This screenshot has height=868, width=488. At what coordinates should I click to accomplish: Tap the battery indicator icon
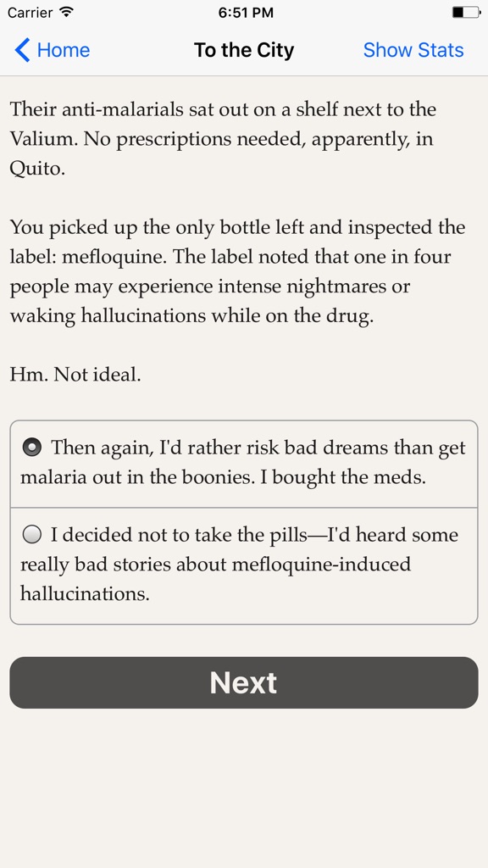click(466, 12)
